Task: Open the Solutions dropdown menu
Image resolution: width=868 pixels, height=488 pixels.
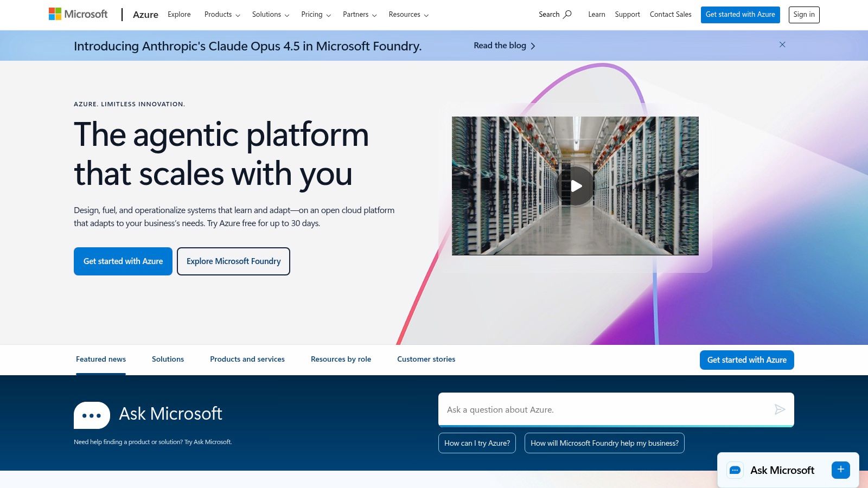Action: pyautogui.click(x=270, y=15)
